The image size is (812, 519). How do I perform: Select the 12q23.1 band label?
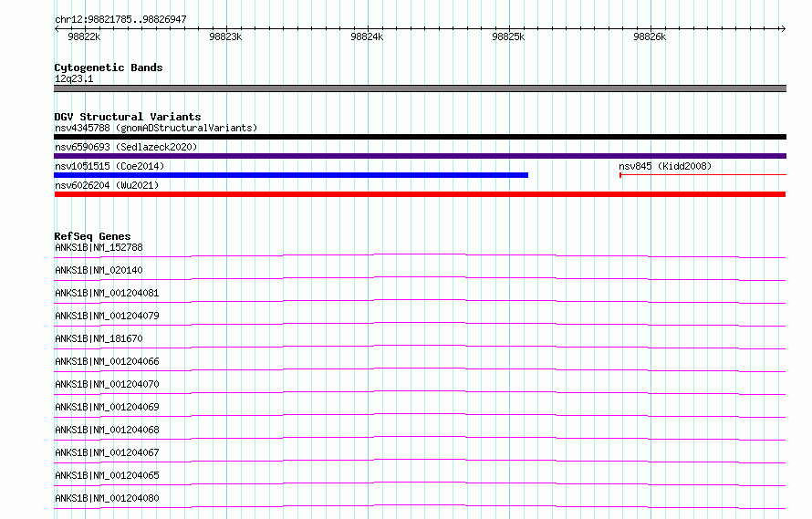coord(74,78)
